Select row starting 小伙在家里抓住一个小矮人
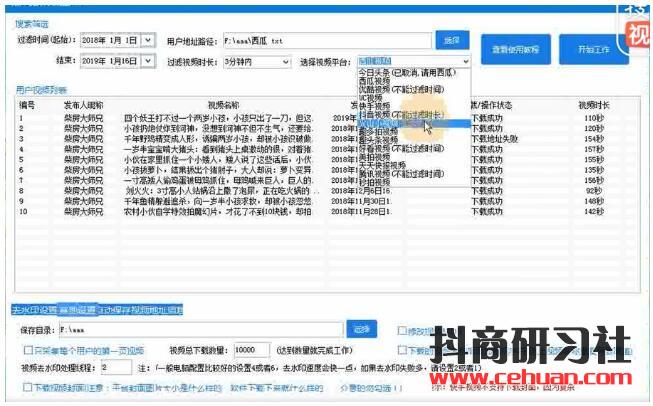 tap(326, 160)
